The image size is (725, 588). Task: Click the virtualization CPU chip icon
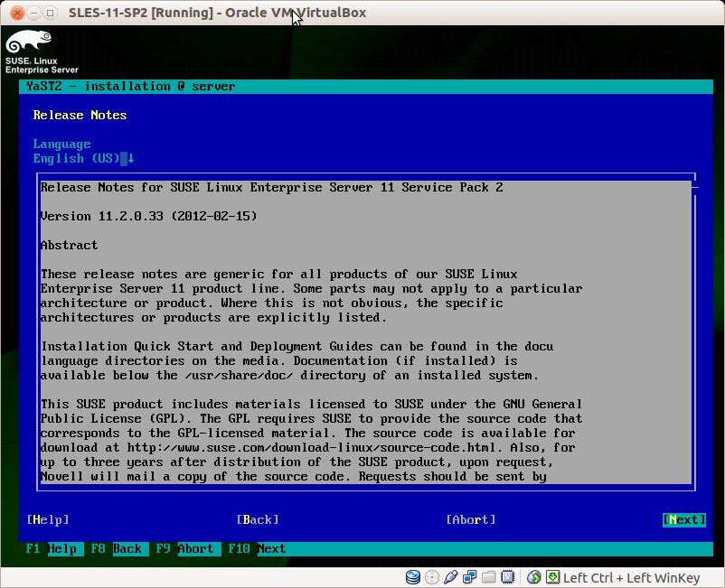508,577
